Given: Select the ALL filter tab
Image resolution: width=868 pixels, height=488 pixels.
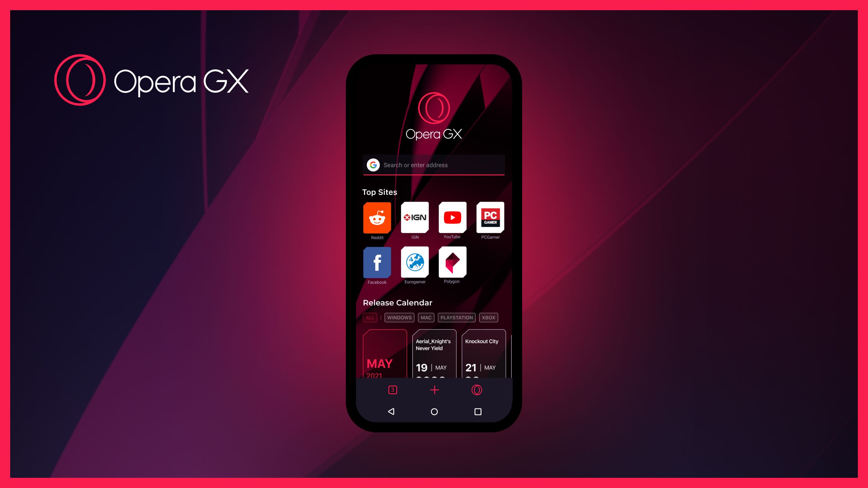Looking at the screenshot, I should 370,317.
